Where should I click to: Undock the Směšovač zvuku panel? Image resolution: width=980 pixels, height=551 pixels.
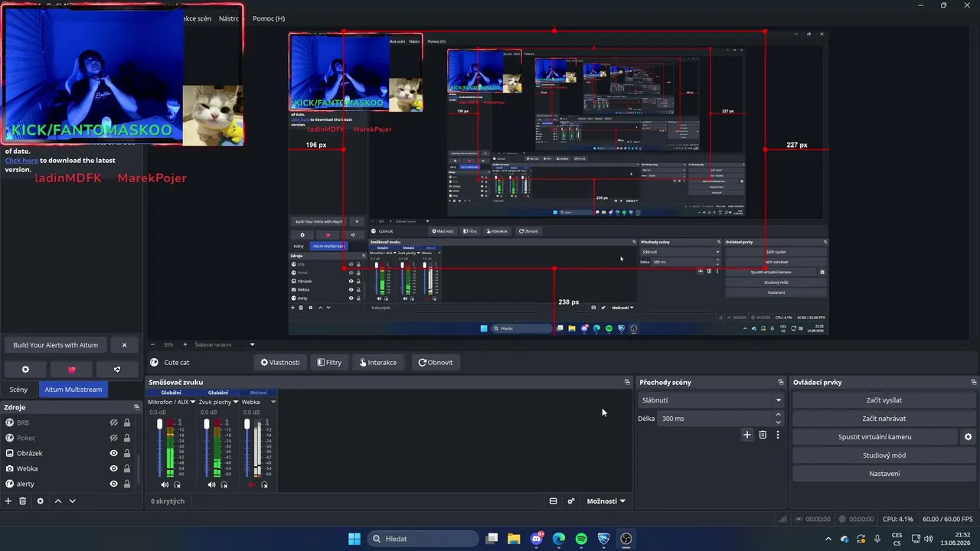[627, 382]
